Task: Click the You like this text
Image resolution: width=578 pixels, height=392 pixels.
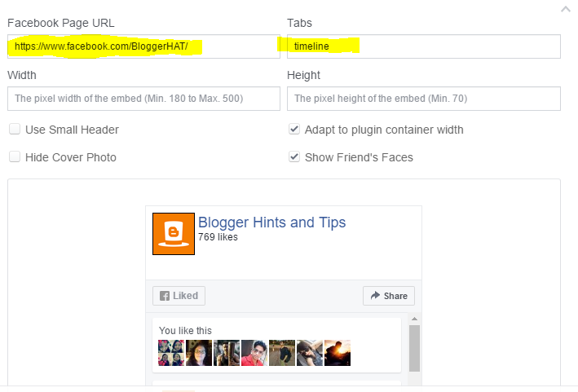Action: (x=185, y=331)
